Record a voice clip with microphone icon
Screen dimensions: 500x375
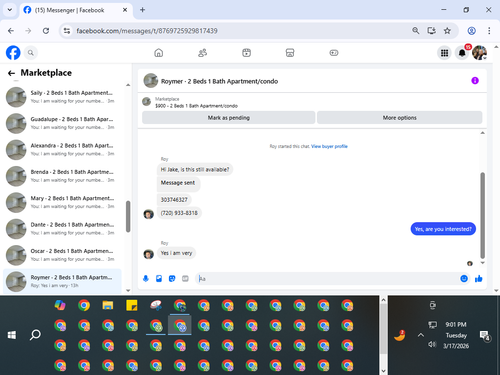coord(146,278)
